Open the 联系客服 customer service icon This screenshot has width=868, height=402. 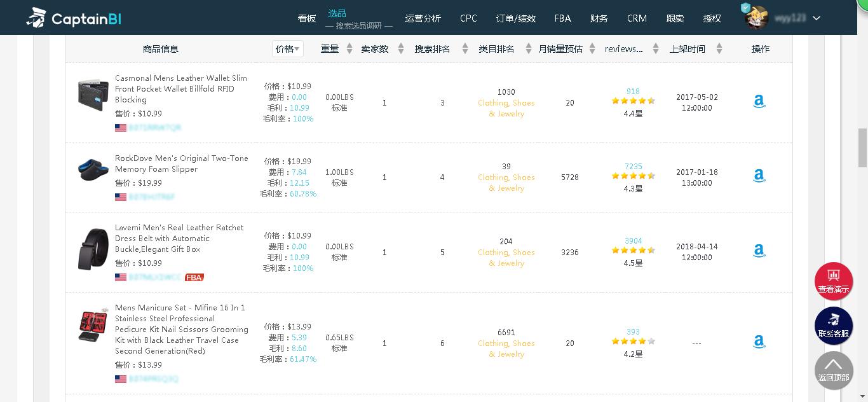834,326
